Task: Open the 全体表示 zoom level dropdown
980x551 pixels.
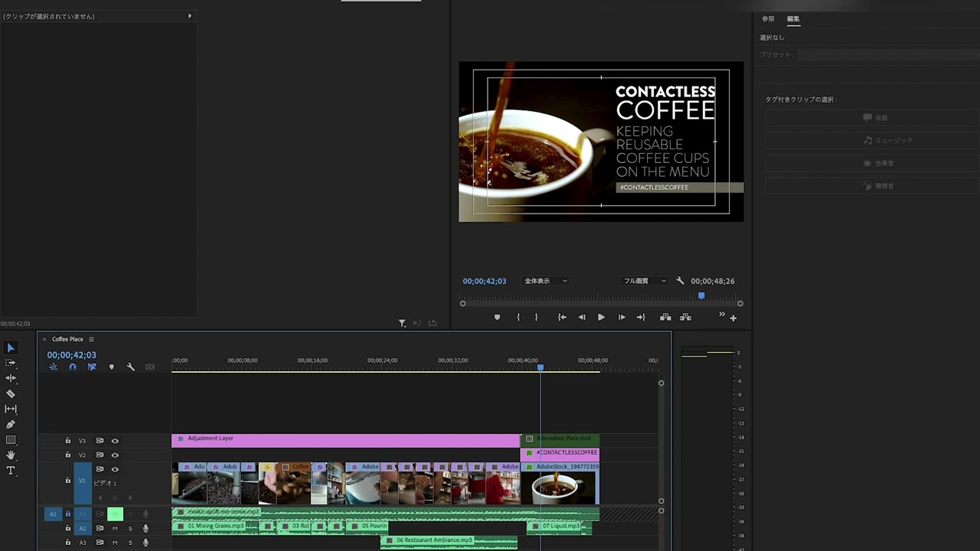Action: (545, 281)
